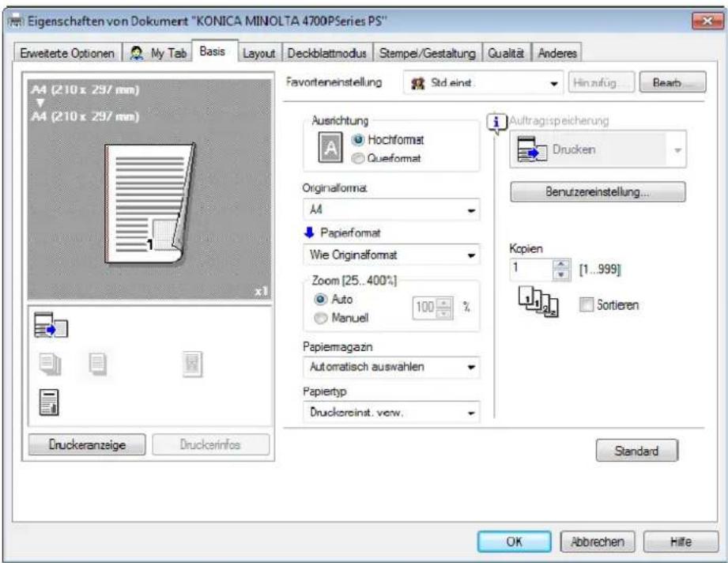
Task: Click the portrait orientation 'A' page icon
Action: [330, 147]
